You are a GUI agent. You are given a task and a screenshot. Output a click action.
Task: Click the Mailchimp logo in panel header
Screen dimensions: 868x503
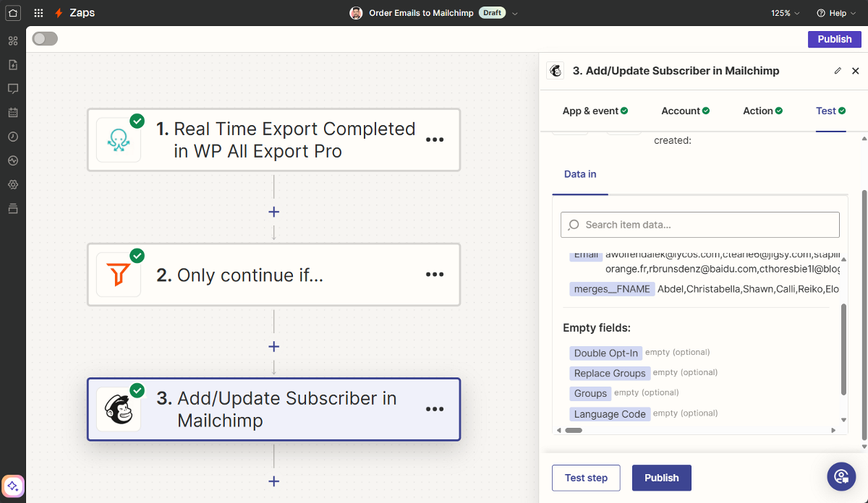pos(556,71)
